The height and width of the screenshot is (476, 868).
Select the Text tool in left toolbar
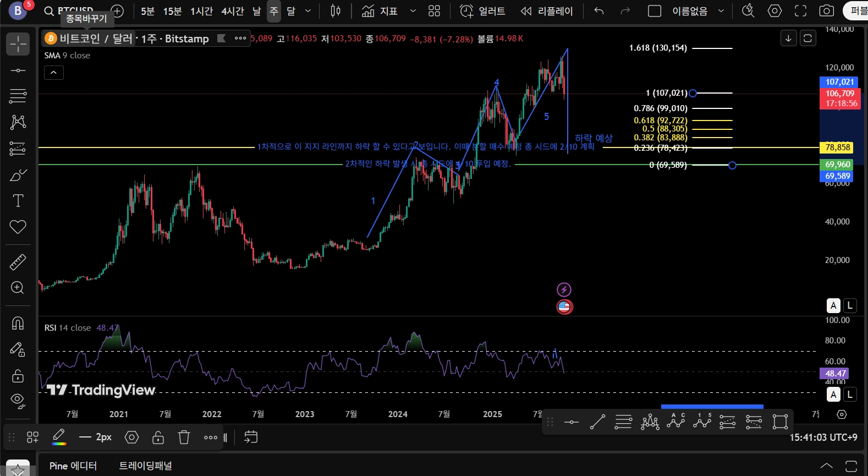pos(18,201)
